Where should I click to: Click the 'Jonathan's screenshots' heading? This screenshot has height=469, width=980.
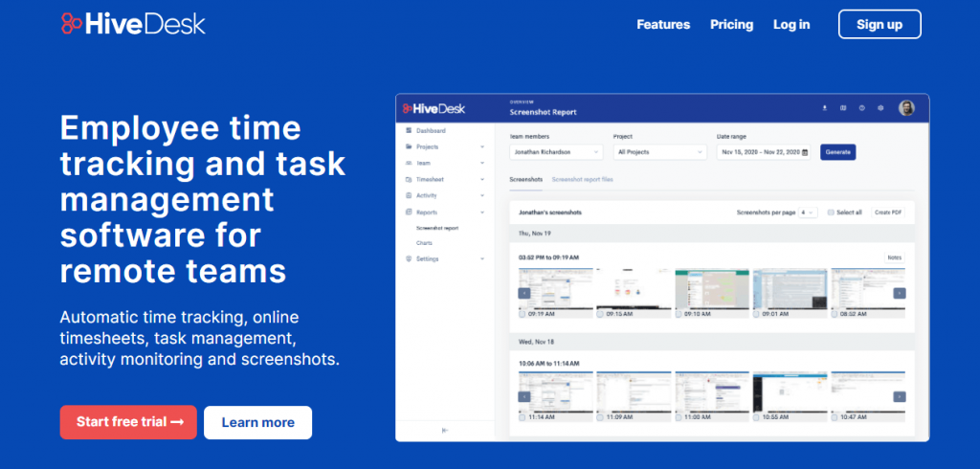550,212
